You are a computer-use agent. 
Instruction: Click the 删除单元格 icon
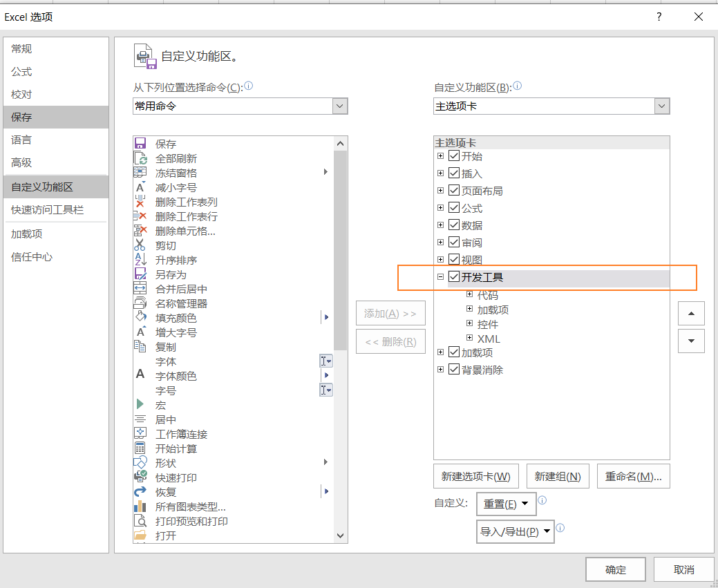140,230
